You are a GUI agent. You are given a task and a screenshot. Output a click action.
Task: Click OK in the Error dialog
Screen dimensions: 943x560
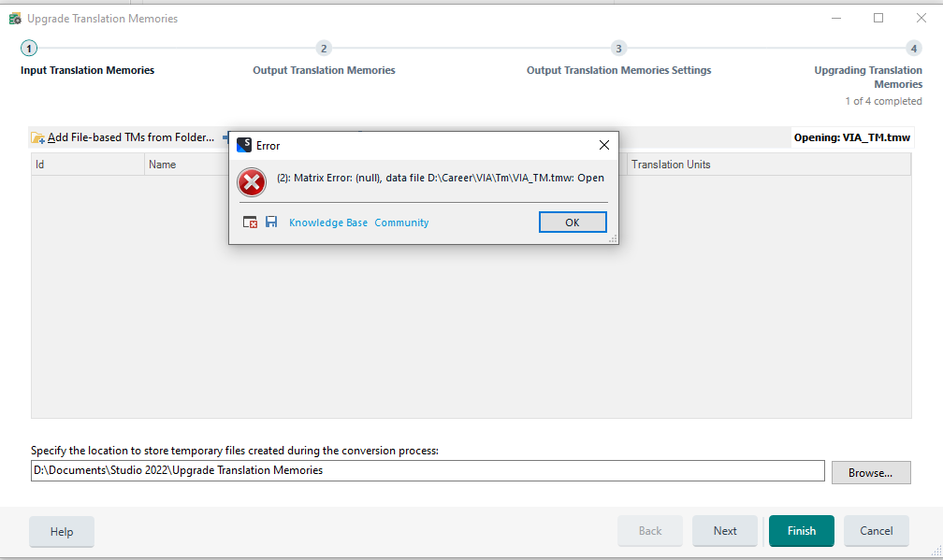point(573,223)
